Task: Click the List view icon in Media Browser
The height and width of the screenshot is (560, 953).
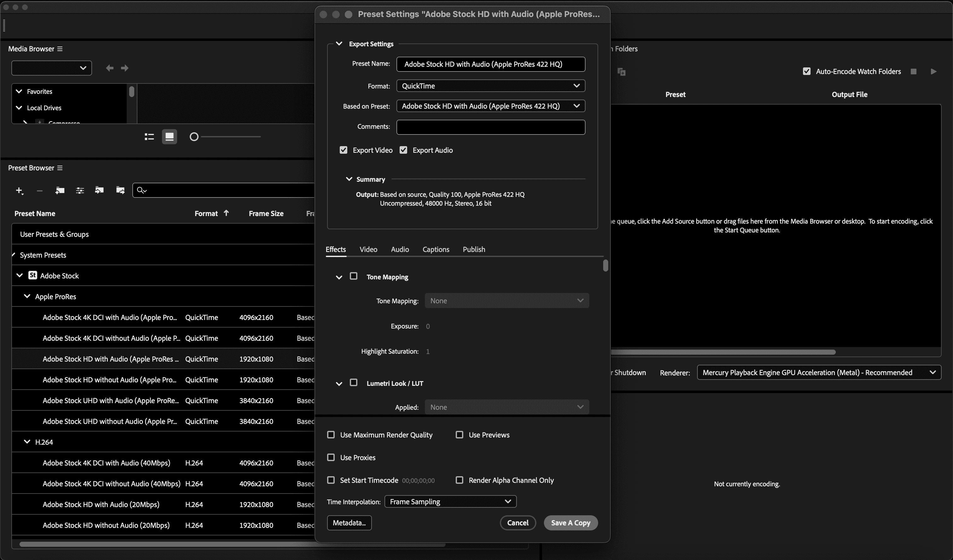Action: [x=149, y=137]
